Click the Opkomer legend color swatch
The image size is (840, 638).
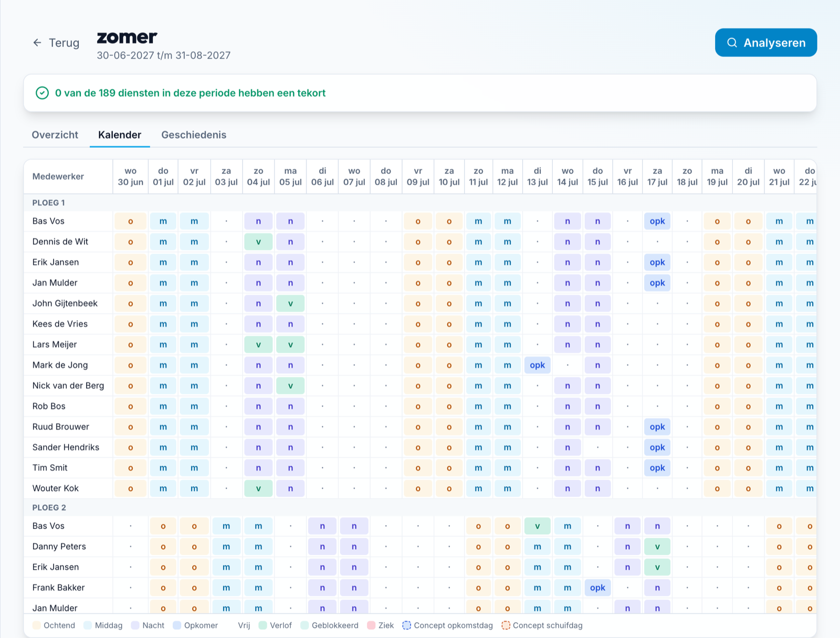click(x=177, y=625)
